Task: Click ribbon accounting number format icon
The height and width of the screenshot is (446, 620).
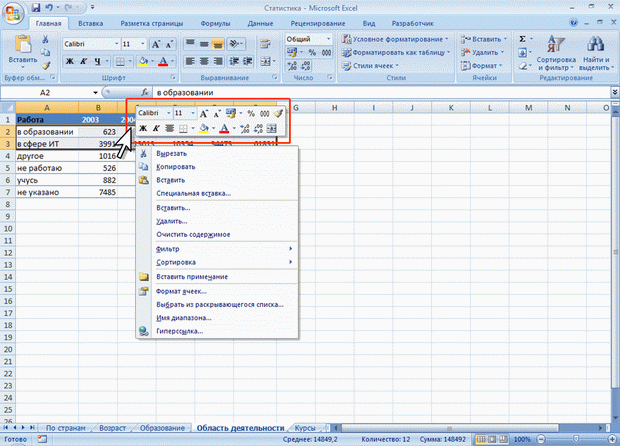Action: tap(292, 52)
